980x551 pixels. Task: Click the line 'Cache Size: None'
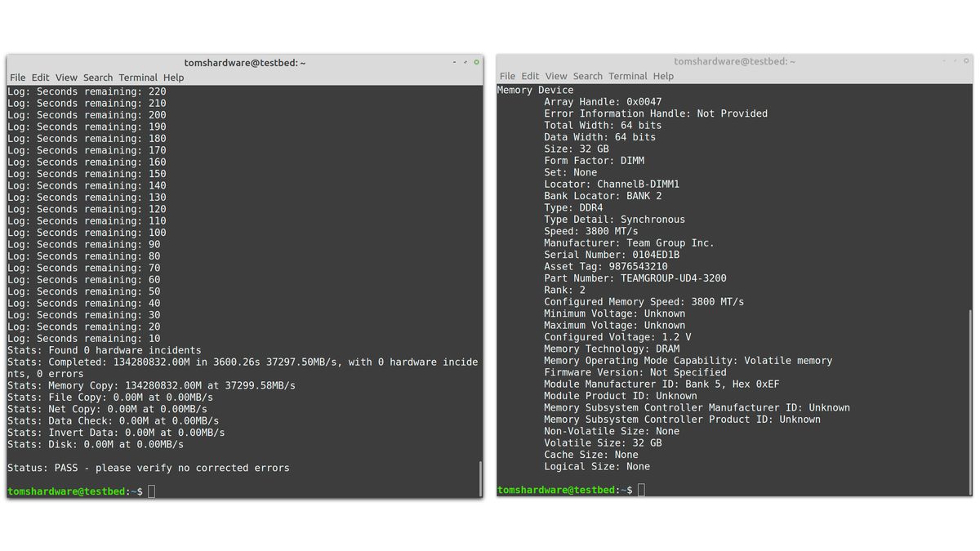(x=591, y=455)
